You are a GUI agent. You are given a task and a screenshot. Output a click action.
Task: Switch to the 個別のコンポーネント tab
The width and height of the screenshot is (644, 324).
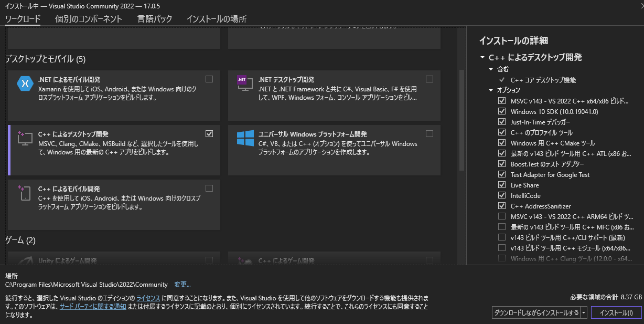point(88,19)
